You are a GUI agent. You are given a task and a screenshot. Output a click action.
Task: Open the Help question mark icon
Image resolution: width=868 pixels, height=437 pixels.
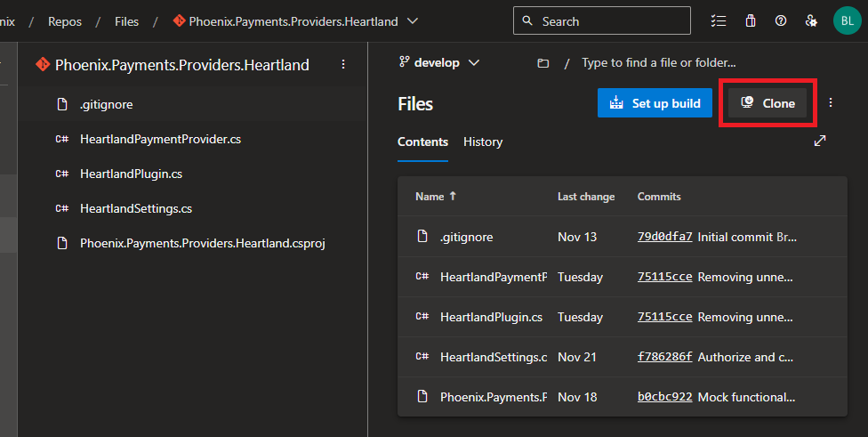coord(781,21)
